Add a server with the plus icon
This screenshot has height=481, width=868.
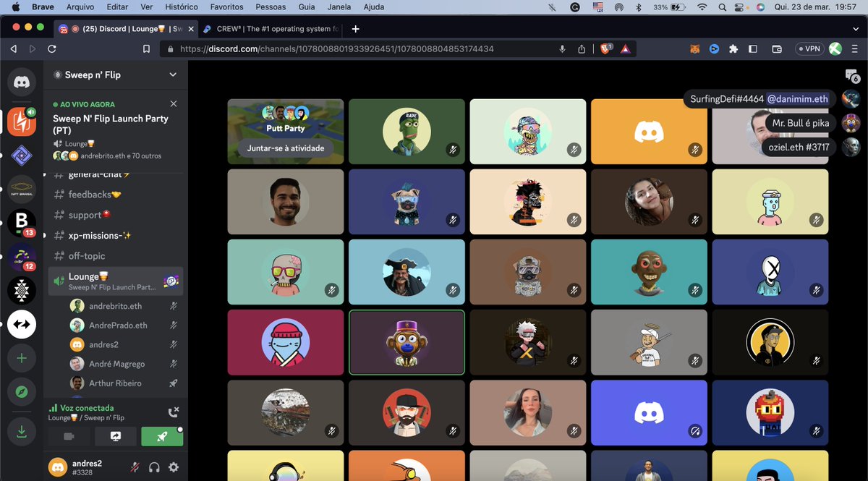pyautogui.click(x=22, y=358)
